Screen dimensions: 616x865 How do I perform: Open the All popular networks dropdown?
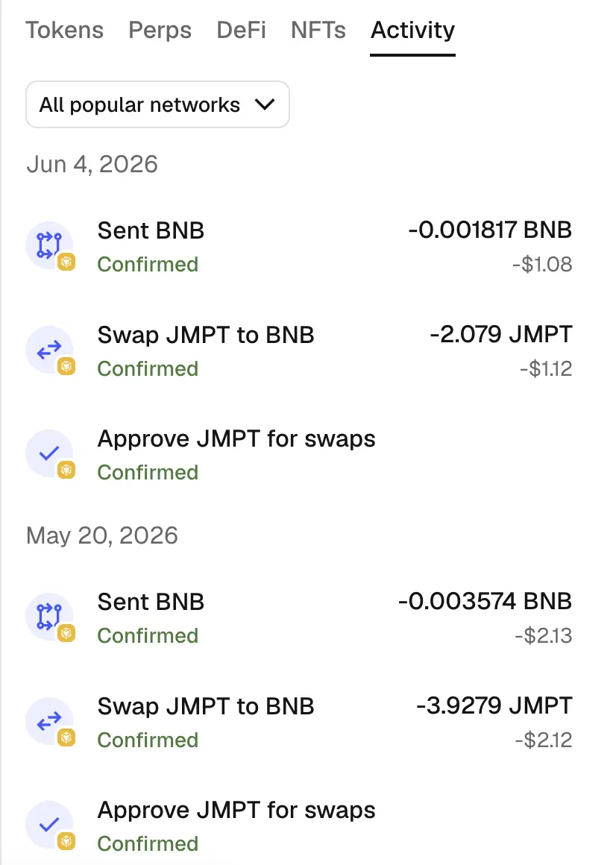pos(157,105)
